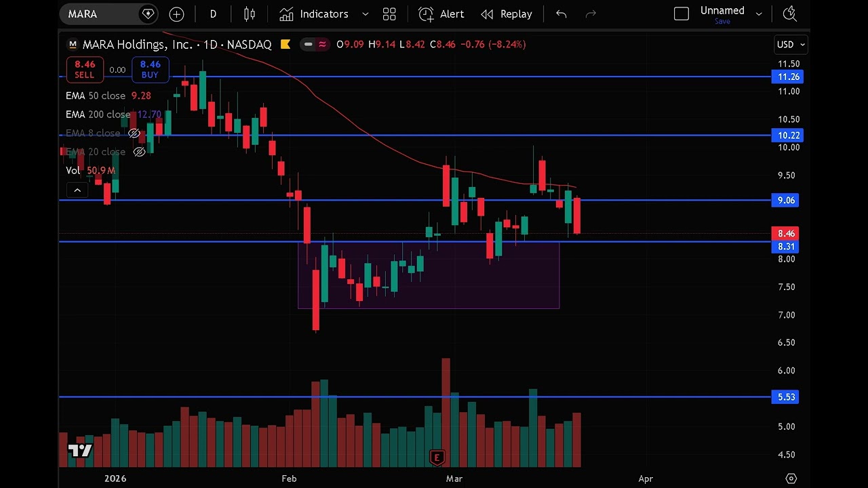Undo the last chart action
The width and height of the screenshot is (868, 488).
tap(561, 14)
